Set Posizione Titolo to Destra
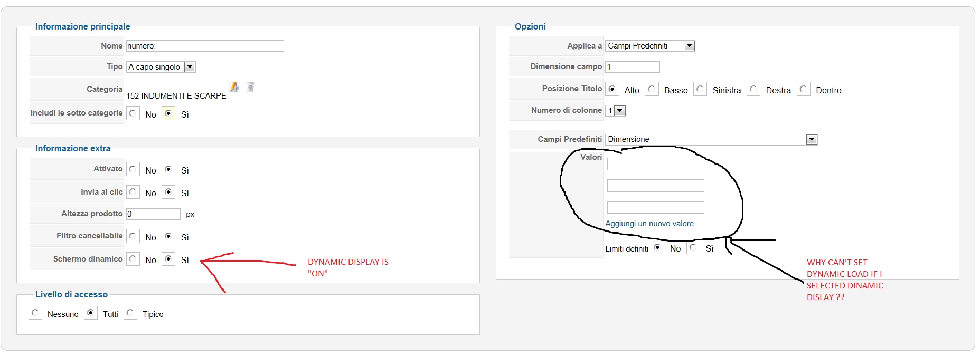980x356 pixels. coord(753,89)
